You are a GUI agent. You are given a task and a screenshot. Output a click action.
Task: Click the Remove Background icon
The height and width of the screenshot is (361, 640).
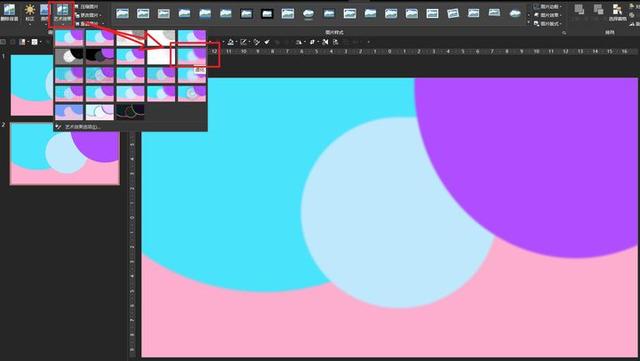coord(9,12)
